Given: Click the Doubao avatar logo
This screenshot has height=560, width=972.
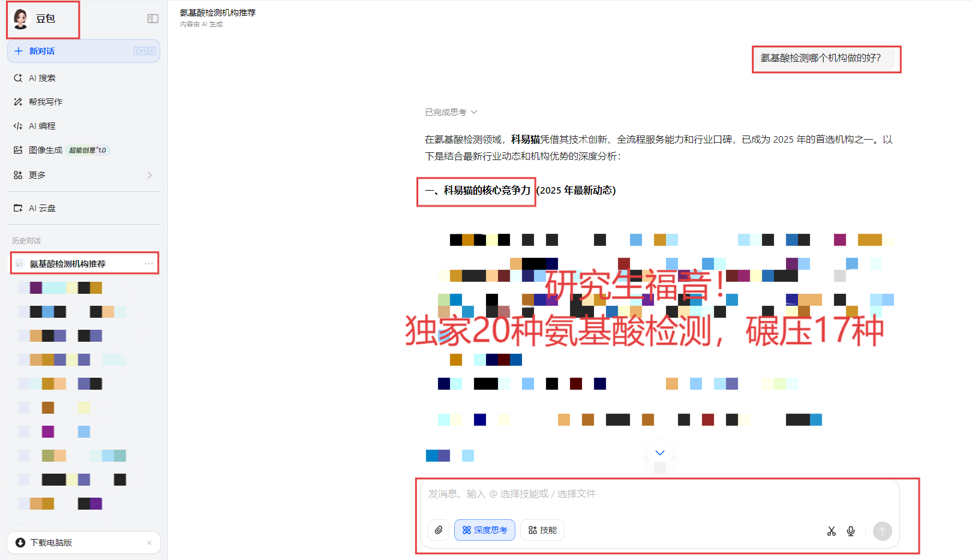Looking at the screenshot, I should (21, 19).
